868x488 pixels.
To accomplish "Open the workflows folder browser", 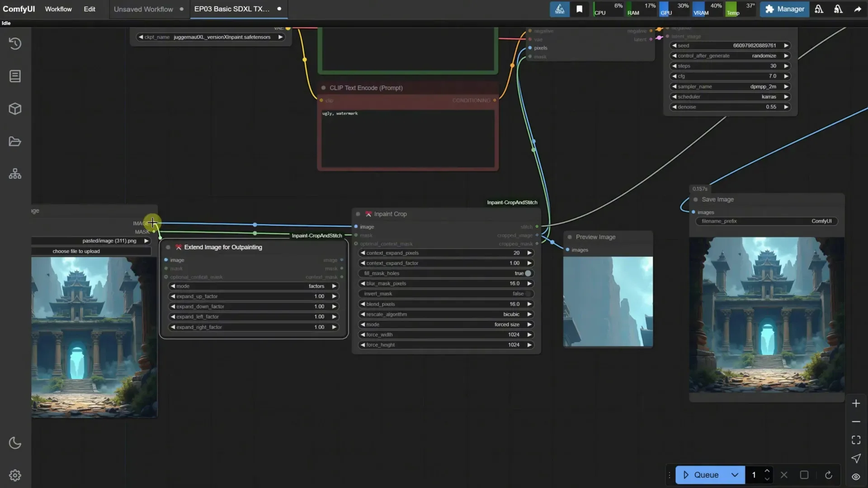I will 15,141.
